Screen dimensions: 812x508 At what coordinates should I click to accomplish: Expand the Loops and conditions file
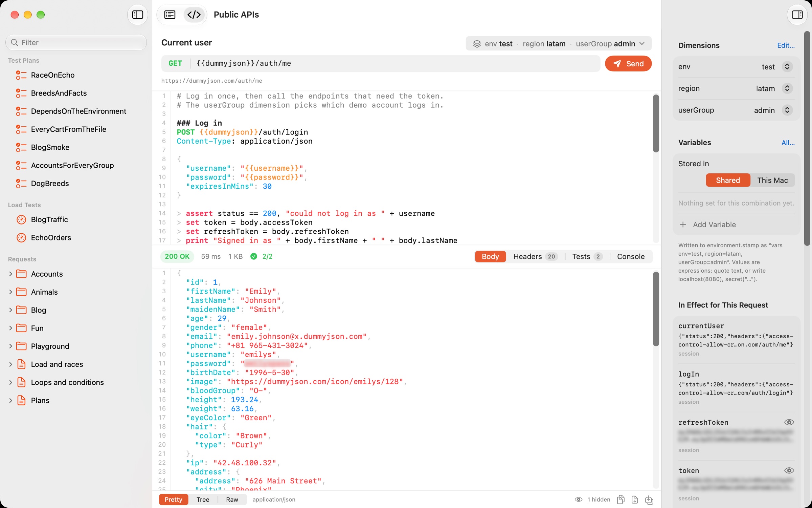coord(10,382)
